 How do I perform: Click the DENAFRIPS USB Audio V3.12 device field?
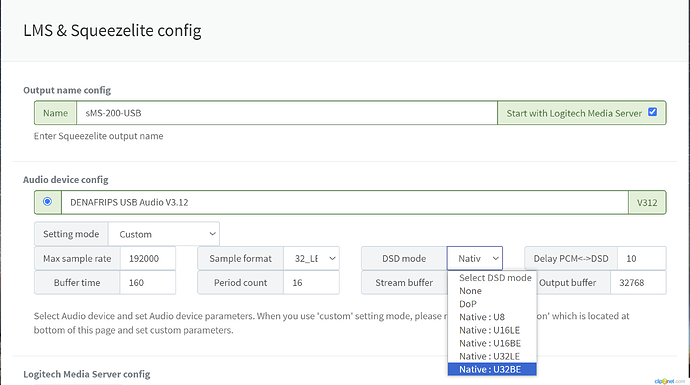pos(345,202)
